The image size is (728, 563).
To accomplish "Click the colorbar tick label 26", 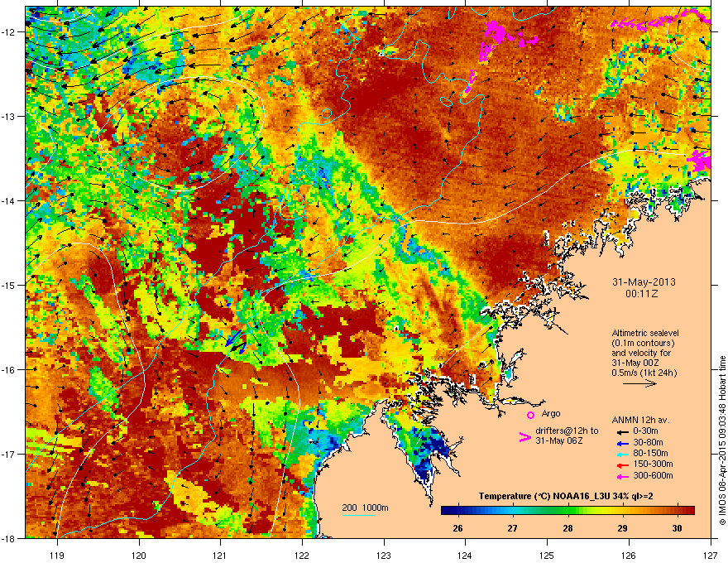I will pos(457,528).
